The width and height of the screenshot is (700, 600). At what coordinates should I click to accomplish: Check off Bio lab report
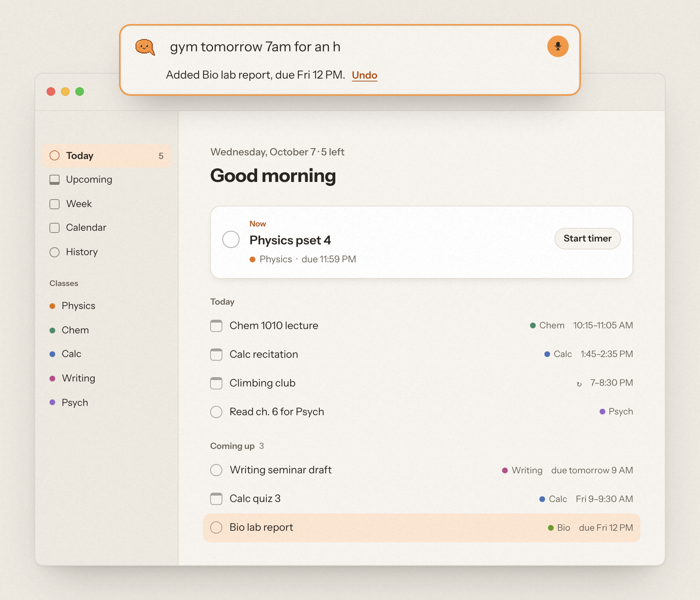pyautogui.click(x=216, y=528)
